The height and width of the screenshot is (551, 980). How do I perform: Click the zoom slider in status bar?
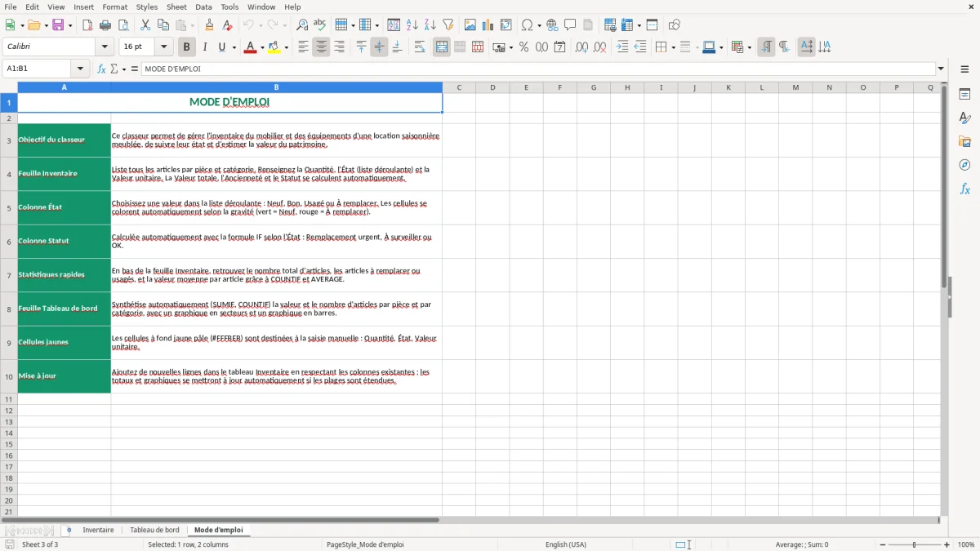(914, 544)
